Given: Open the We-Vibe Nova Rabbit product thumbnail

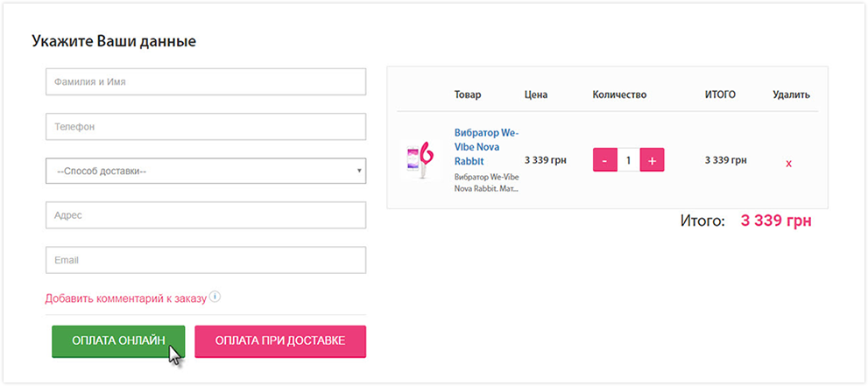Looking at the screenshot, I should click(420, 160).
